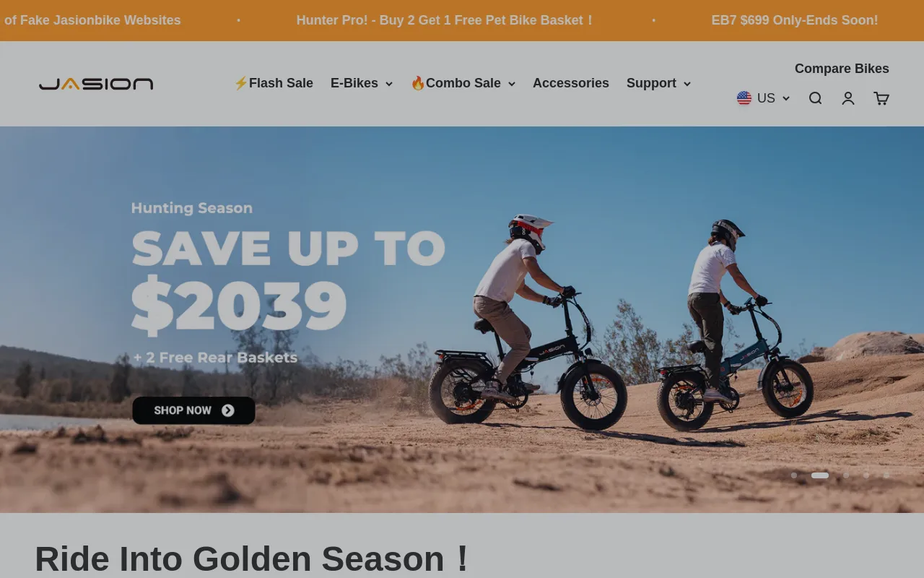Click the Compare Bikes link
Screen dimensions: 924x578
(x=842, y=69)
